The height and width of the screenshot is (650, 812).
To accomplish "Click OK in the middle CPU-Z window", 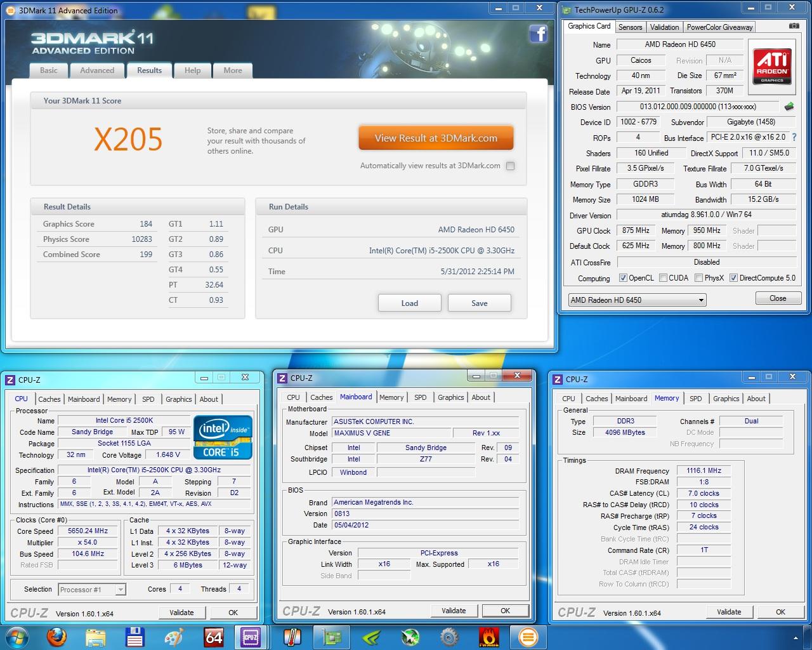I will [x=505, y=611].
